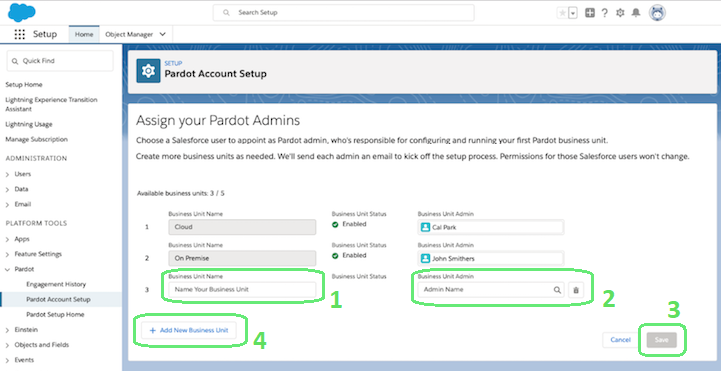Click the ADMINISTRATION section header
Screen dimensions: 721x371
pyautogui.click(x=36, y=158)
